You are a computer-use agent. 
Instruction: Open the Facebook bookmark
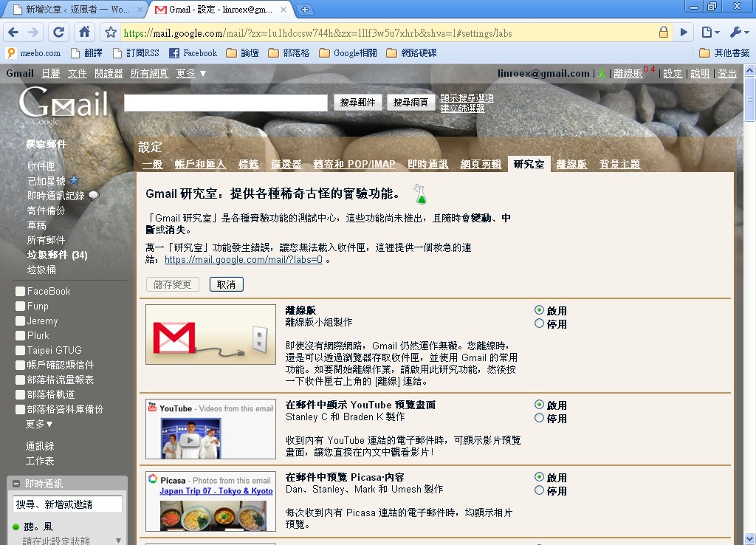[x=193, y=53]
